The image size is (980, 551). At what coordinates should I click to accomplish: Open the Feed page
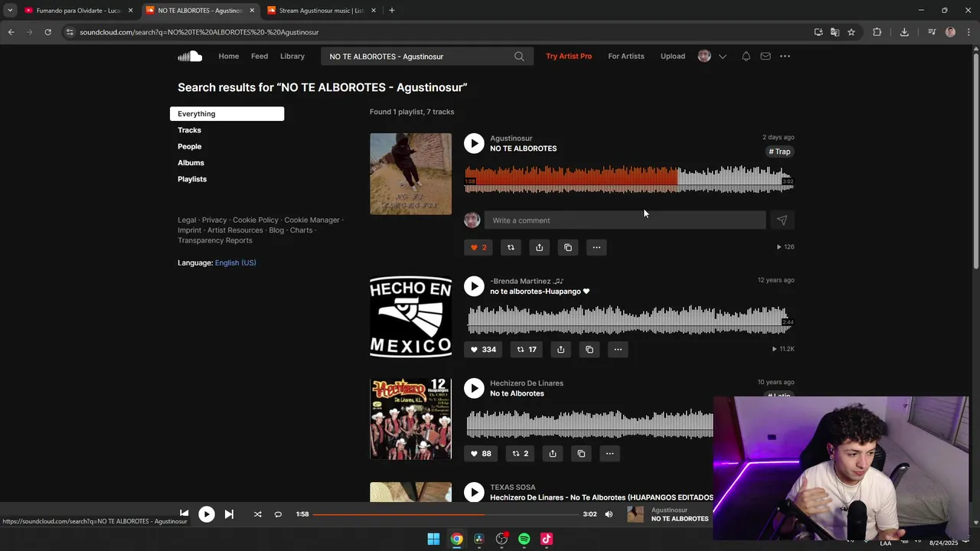click(260, 56)
